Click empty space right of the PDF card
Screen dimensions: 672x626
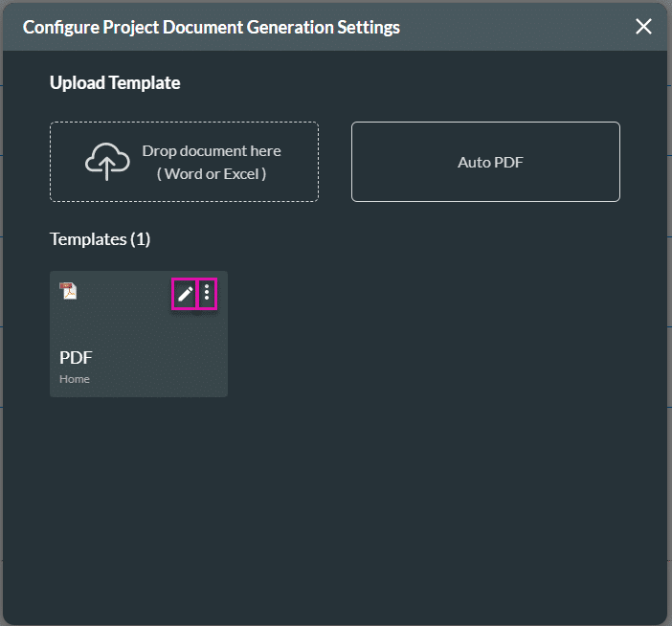(x=431, y=335)
